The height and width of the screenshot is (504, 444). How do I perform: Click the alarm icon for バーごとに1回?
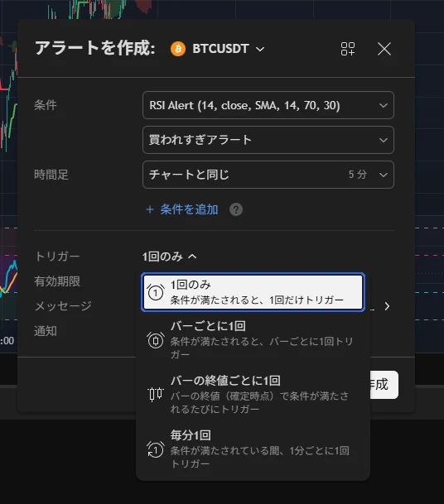click(156, 340)
